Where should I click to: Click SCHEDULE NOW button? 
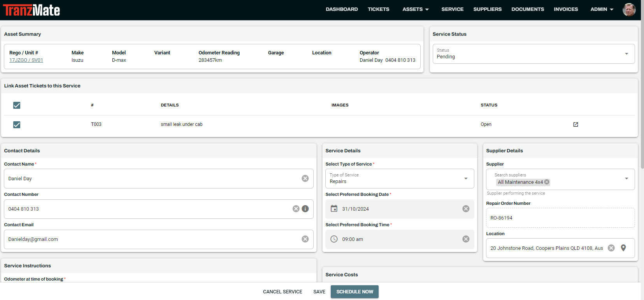click(x=354, y=292)
